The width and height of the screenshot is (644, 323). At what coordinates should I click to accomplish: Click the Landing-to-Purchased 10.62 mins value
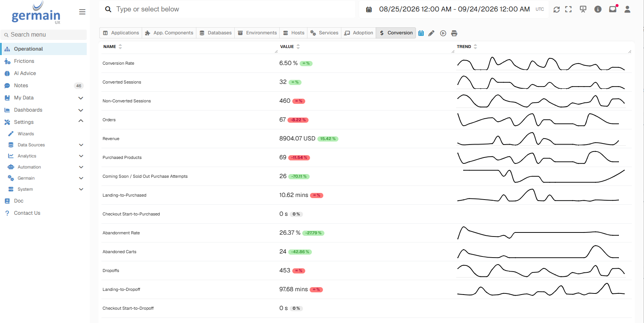pos(293,195)
